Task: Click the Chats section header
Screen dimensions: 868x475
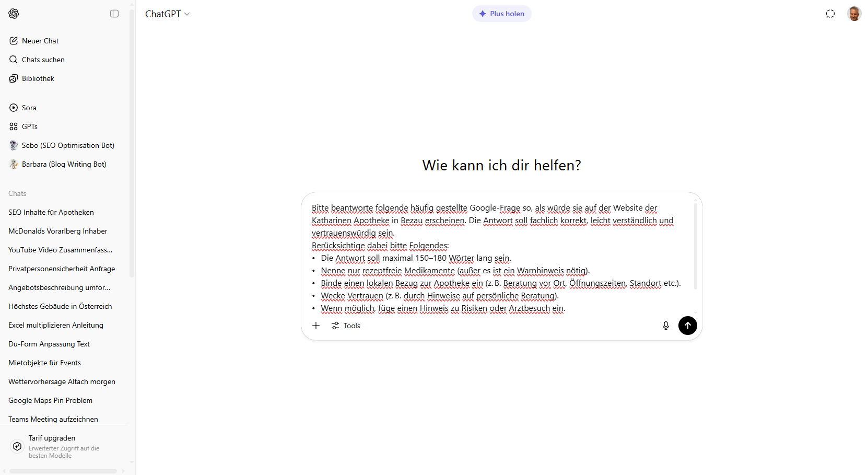Action: 17,193
